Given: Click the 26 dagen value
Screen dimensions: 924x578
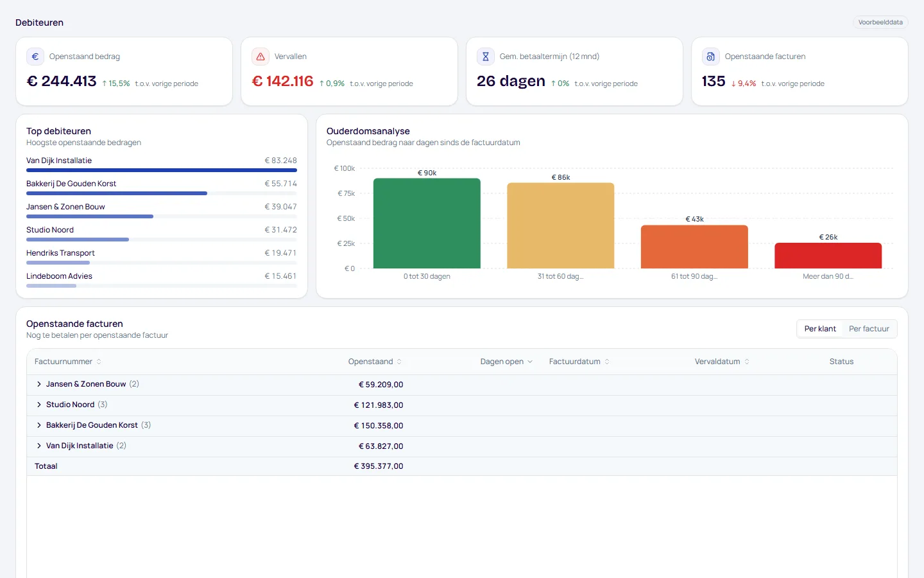Looking at the screenshot, I should pos(511,82).
